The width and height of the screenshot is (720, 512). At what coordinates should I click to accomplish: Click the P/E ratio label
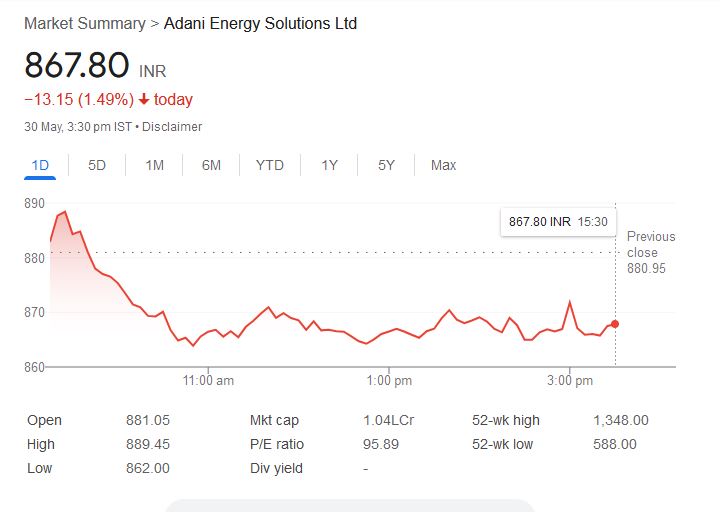coord(277,444)
